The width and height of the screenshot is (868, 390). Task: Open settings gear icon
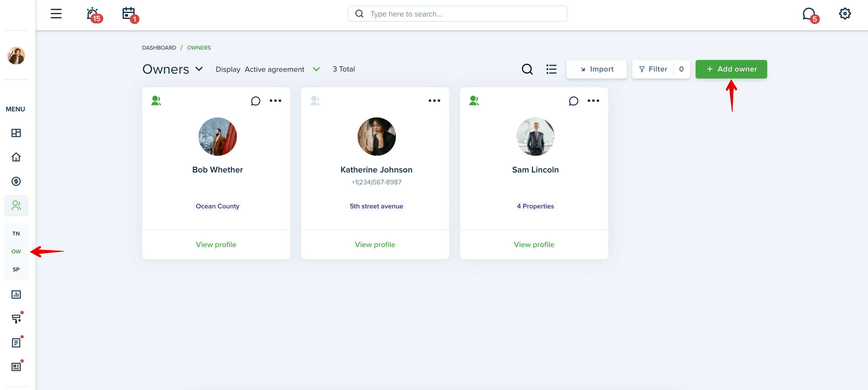click(x=845, y=14)
